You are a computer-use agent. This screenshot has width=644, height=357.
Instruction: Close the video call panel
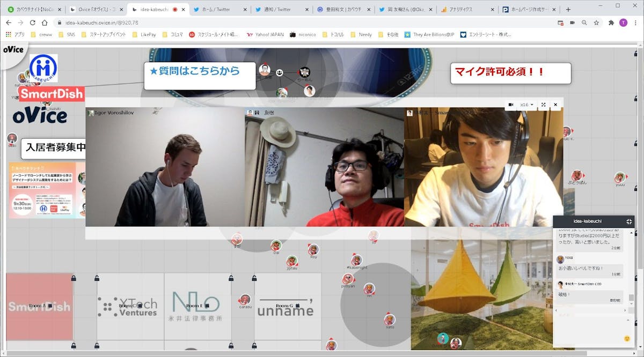pos(555,105)
